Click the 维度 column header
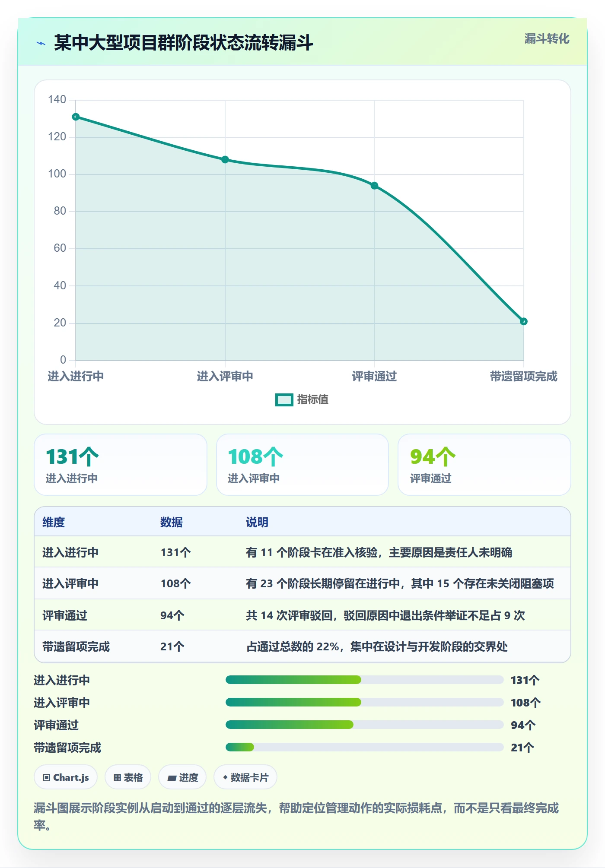 click(x=54, y=522)
